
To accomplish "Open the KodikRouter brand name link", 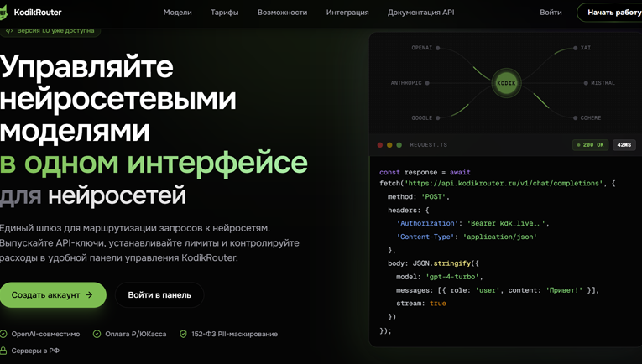I will click(x=38, y=13).
